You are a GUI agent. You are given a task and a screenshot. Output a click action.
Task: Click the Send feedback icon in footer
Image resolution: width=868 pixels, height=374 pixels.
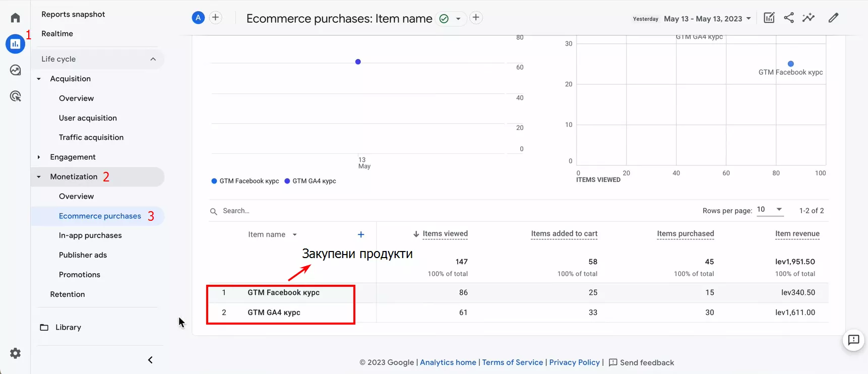click(613, 362)
